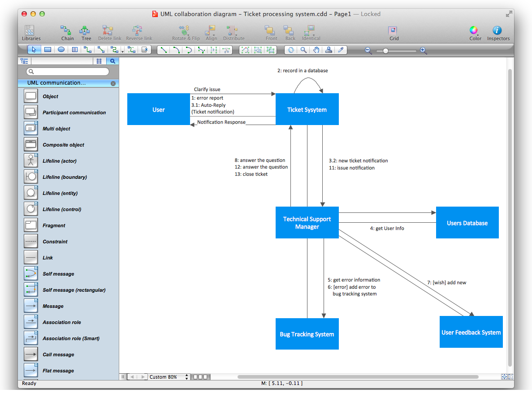Image resolution: width=532 pixels, height=415 pixels.
Task: Select the arc connector tool
Action: [176, 50]
